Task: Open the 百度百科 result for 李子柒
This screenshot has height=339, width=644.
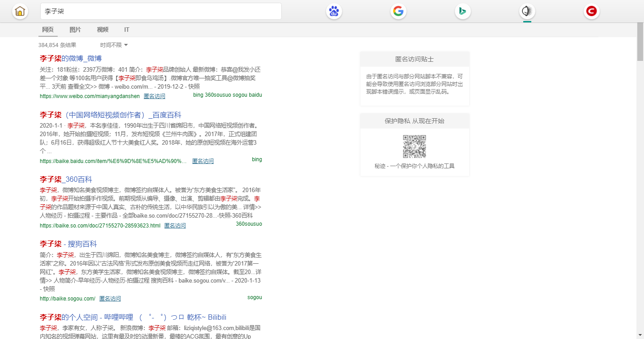Action: point(110,115)
